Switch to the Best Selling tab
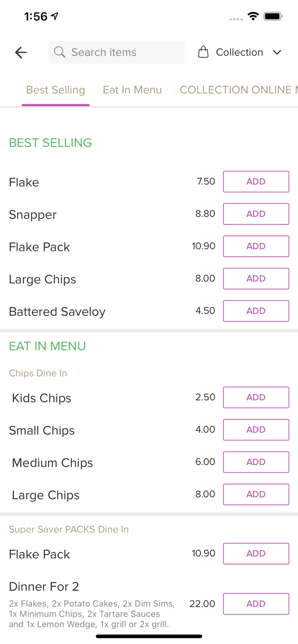 point(55,90)
